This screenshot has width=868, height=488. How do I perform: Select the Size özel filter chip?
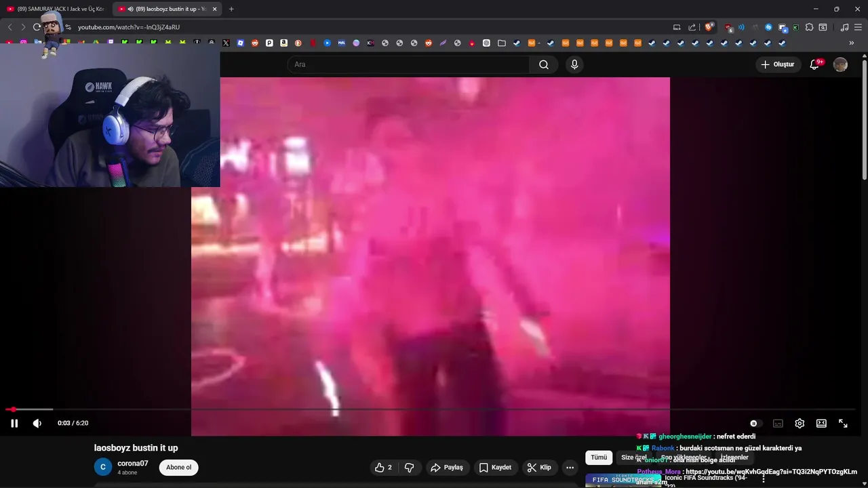634,457
